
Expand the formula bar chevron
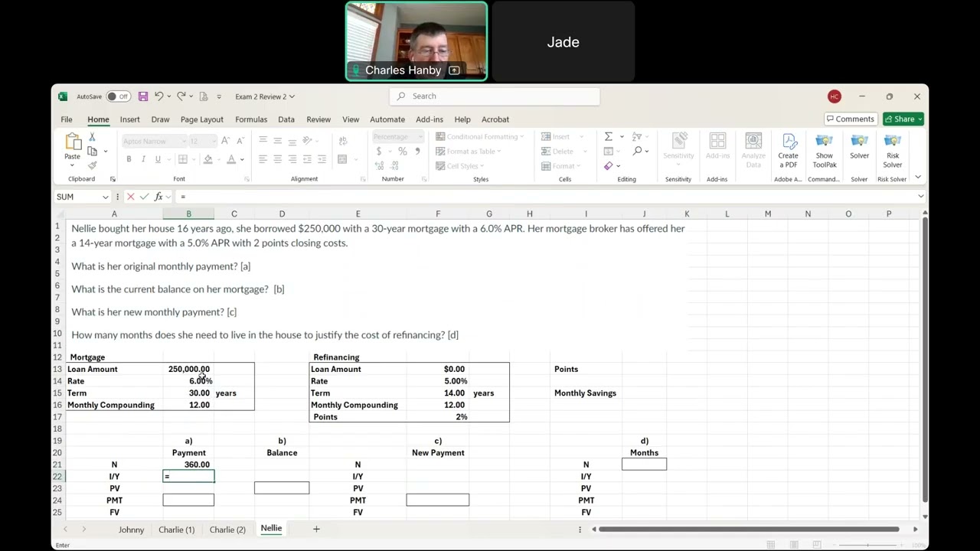click(920, 197)
